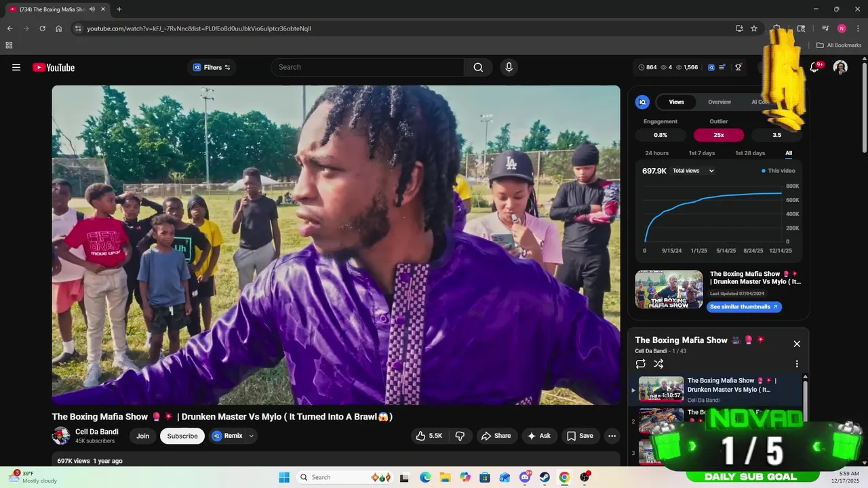Screen dimensions: 868x488
Task: Open Discord from the taskbar
Action: click(525, 477)
